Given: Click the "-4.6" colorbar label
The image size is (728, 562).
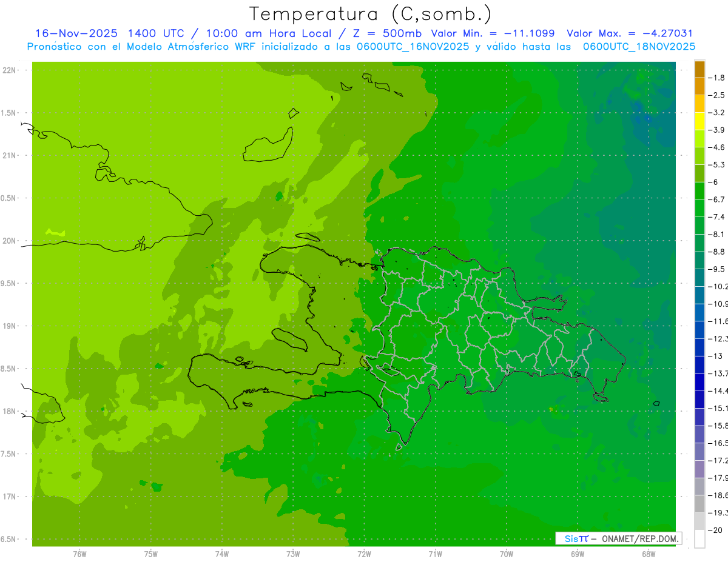Looking at the screenshot, I should pos(716,147).
